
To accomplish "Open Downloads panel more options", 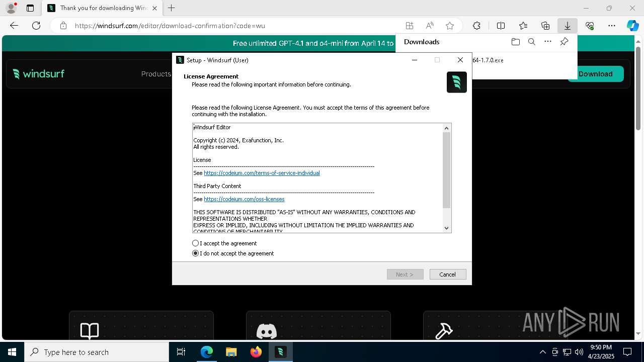I will pyautogui.click(x=548, y=42).
